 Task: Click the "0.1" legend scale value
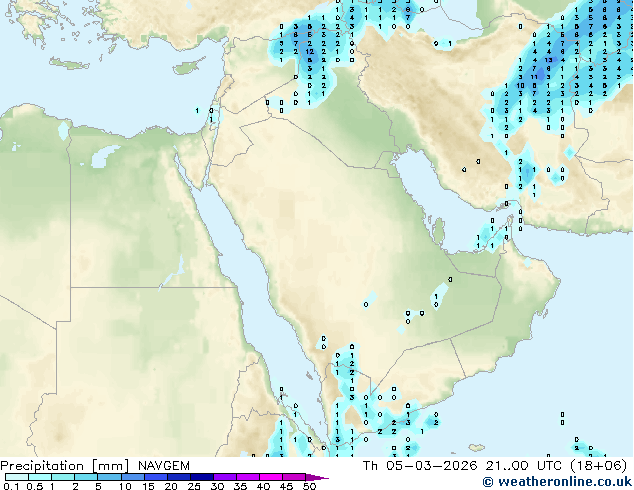click(x=11, y=486)
